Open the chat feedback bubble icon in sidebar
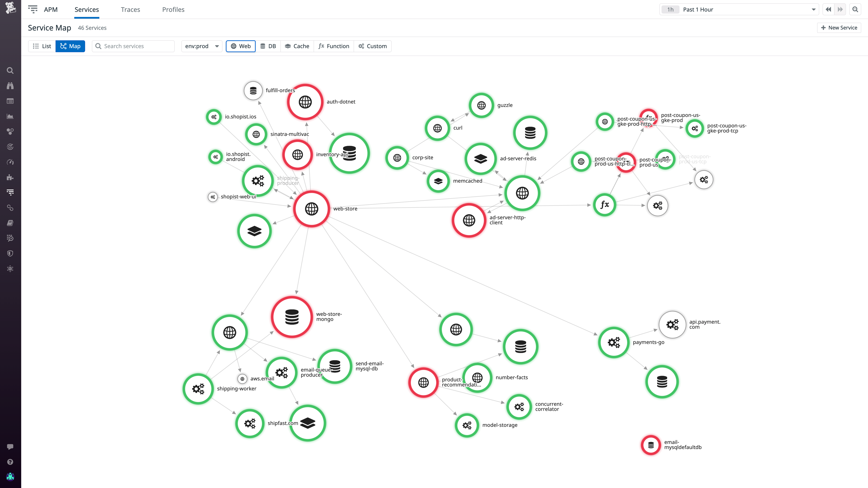The image size is (868, 488). click(x=10, y=447)
